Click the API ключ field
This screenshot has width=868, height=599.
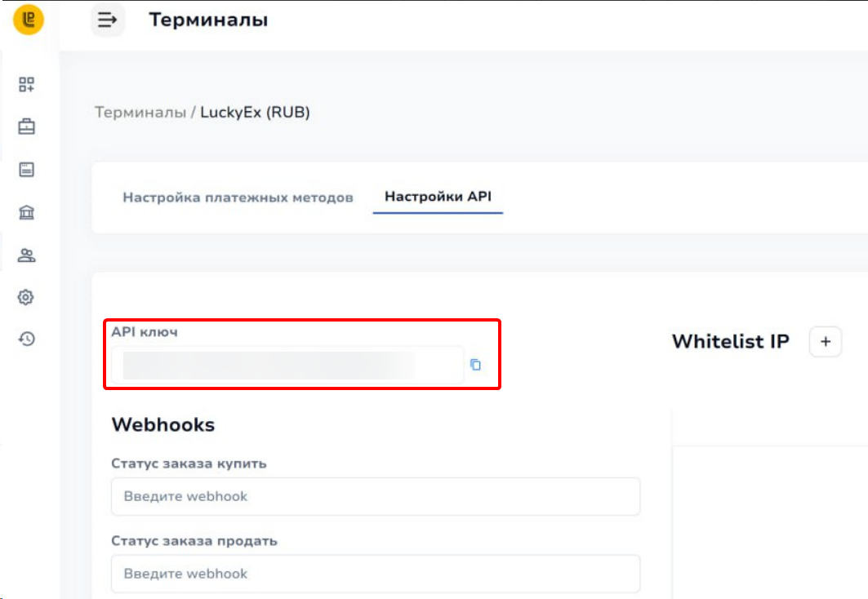286,366
